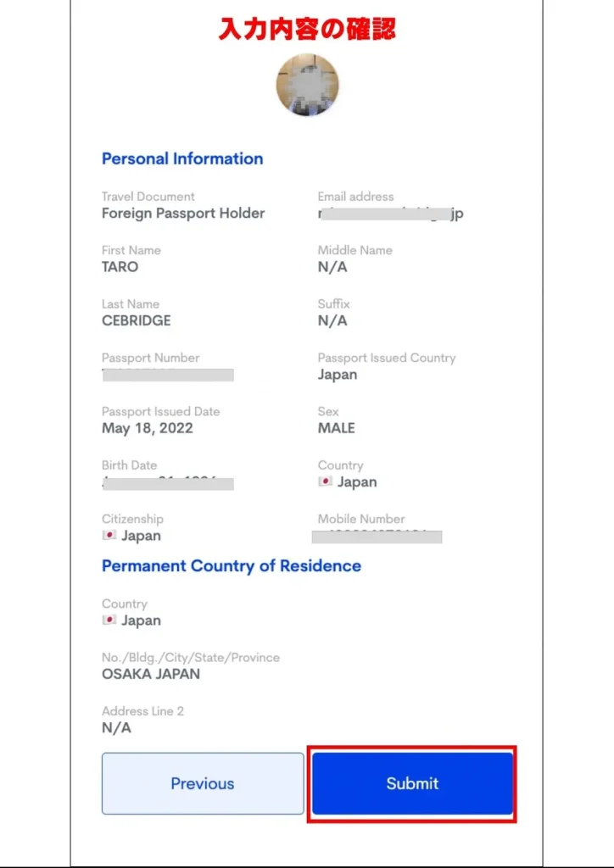
Task: Click the Foreign Passport Holder text
Action: (x=183, y=214)
